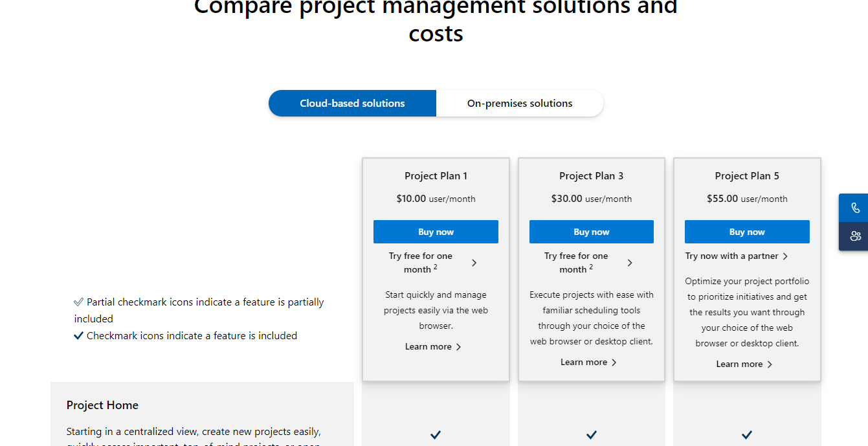
Task: Click the Project Home section heading
Action: 102,405
